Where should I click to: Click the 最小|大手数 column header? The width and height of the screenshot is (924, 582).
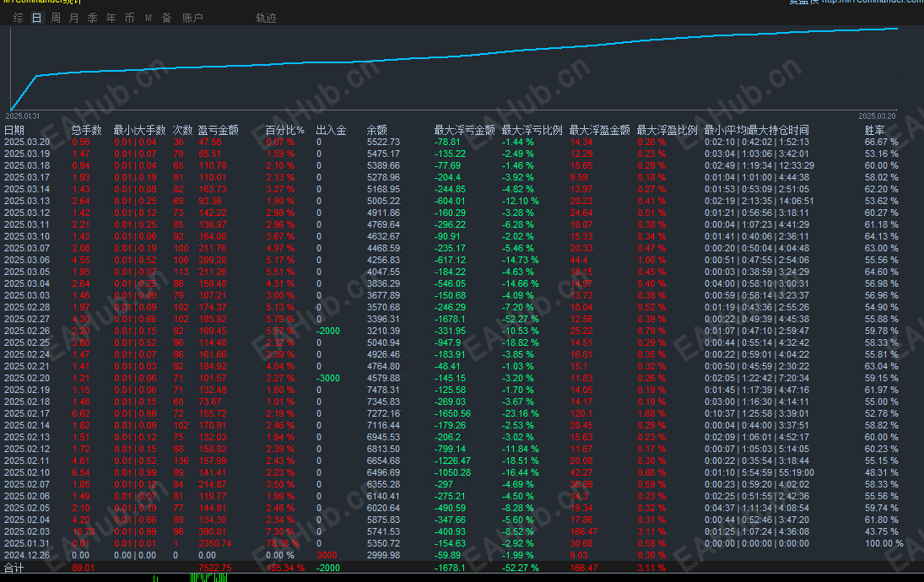(140, 130)
